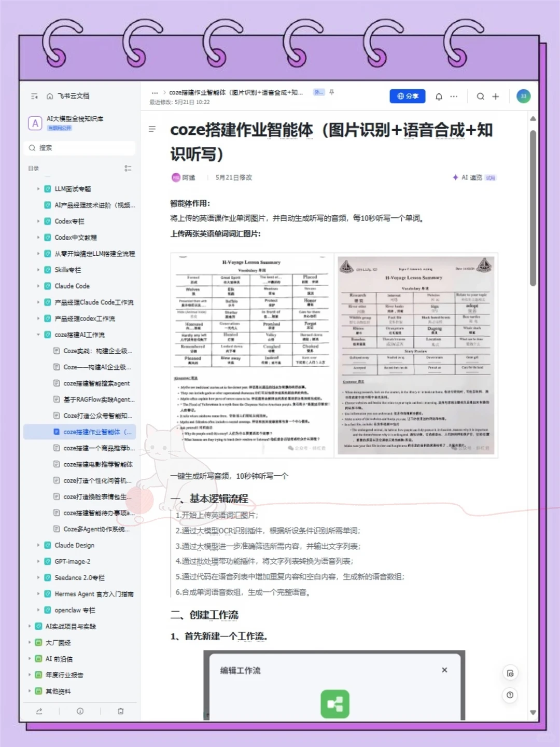Click the 大厂面经 folder icon

pyautogui.click(x=38, y=643)
